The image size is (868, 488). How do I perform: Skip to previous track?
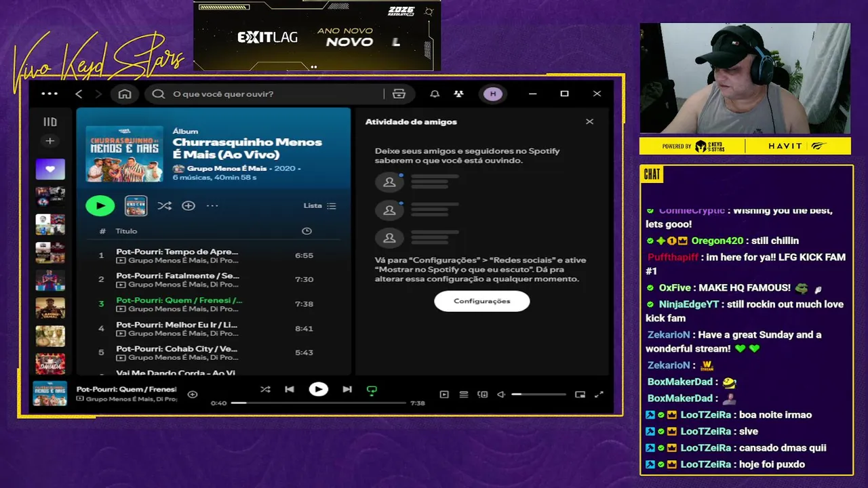pos(290,389)
